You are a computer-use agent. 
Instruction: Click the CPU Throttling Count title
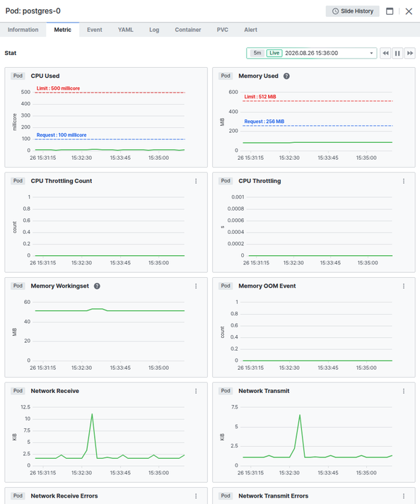pos(62,181)
